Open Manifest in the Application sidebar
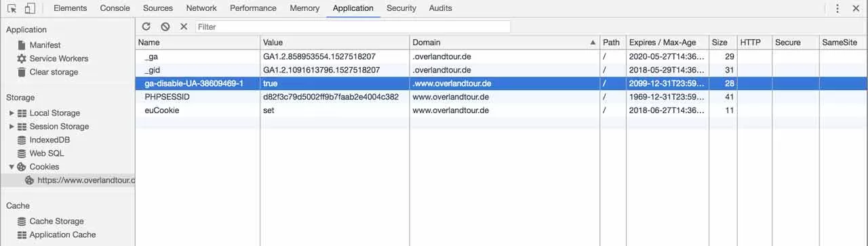868x246 pixels. tap(45, 45)
